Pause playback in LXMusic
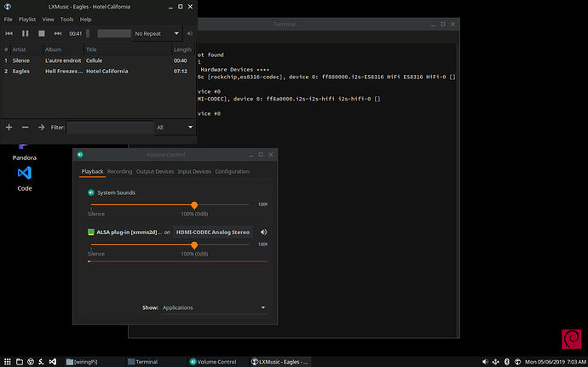This screenshot has width=588, height=367. point(25,33)
